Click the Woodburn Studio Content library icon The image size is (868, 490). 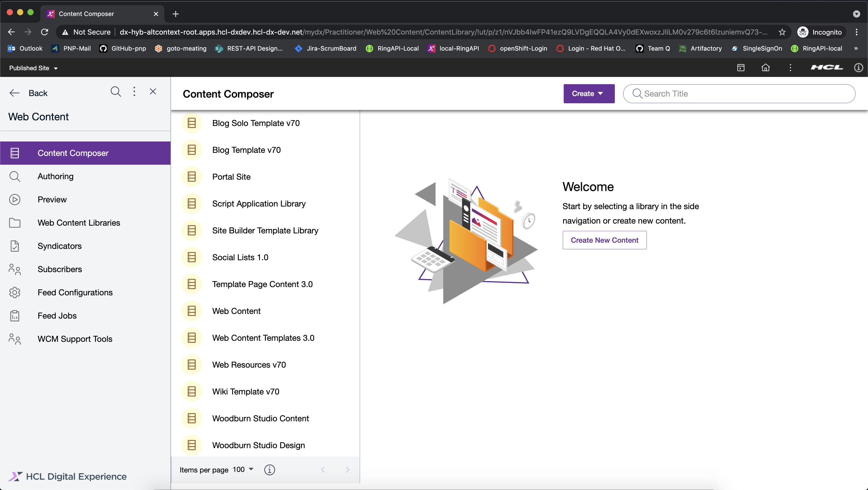[x=191, y=418]
